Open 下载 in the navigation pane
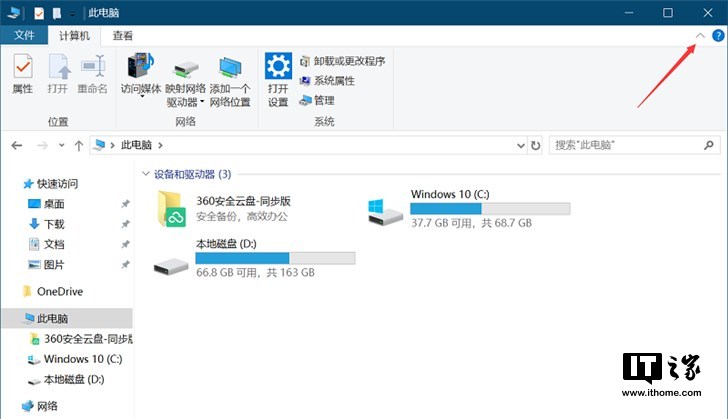 [x=46, y=224]
